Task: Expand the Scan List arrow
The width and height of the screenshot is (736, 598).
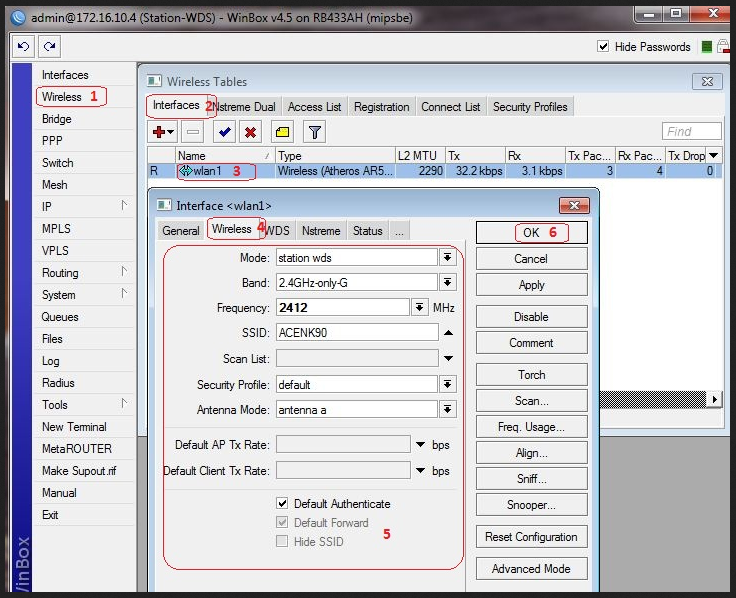Action: (x=448, y=359)
